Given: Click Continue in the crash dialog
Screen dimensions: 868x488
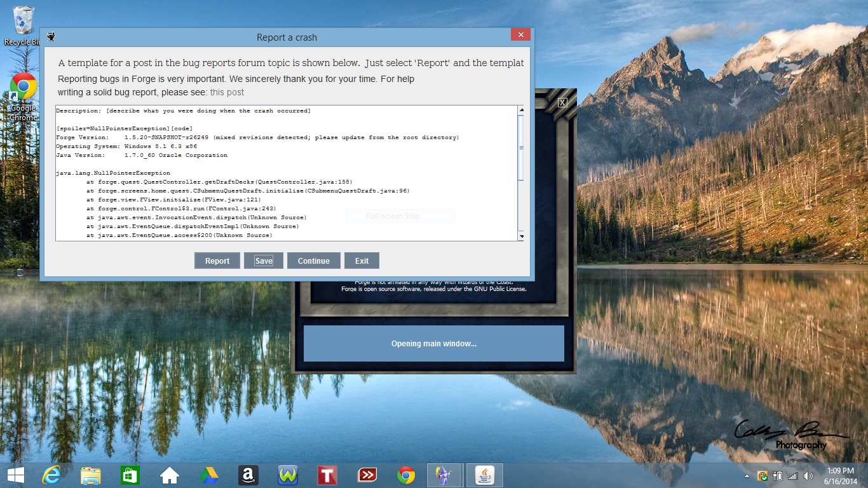Looking at the screenshot, I should [x=313, y=261].
